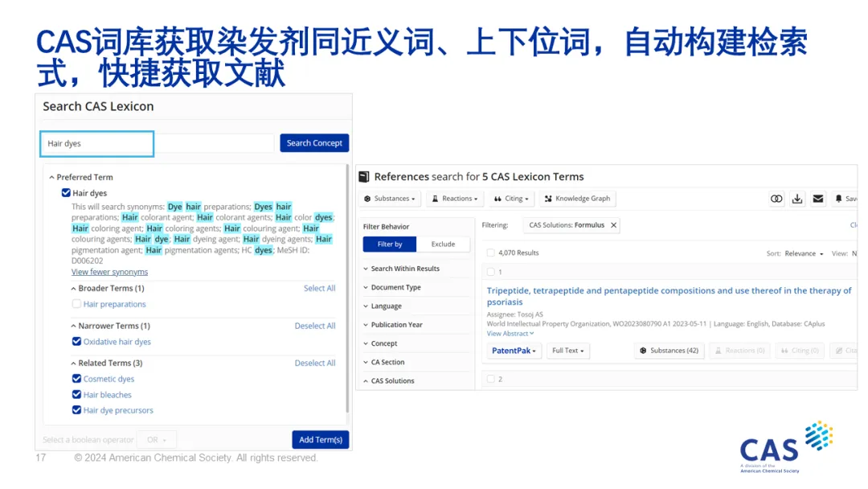Viewport: 868px width, 489px height.
Task: Click the 'MeSH ID:' synonym text
Action: tap(293, 250)
